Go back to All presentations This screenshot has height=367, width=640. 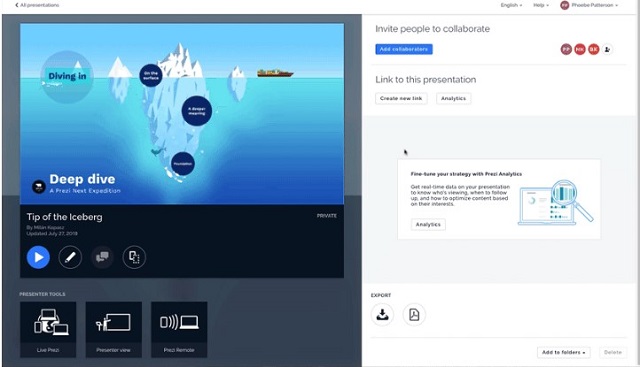37,5
